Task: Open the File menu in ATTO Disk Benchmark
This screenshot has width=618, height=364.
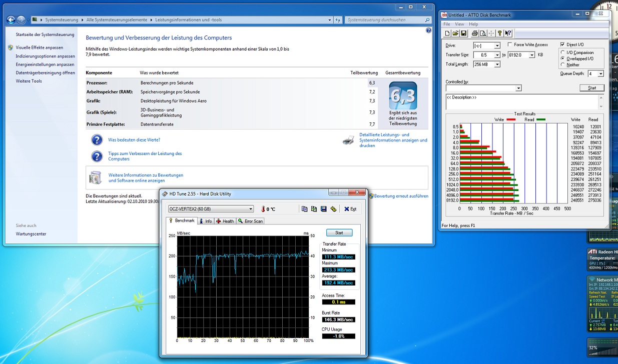Action: [x=447, y=24]
